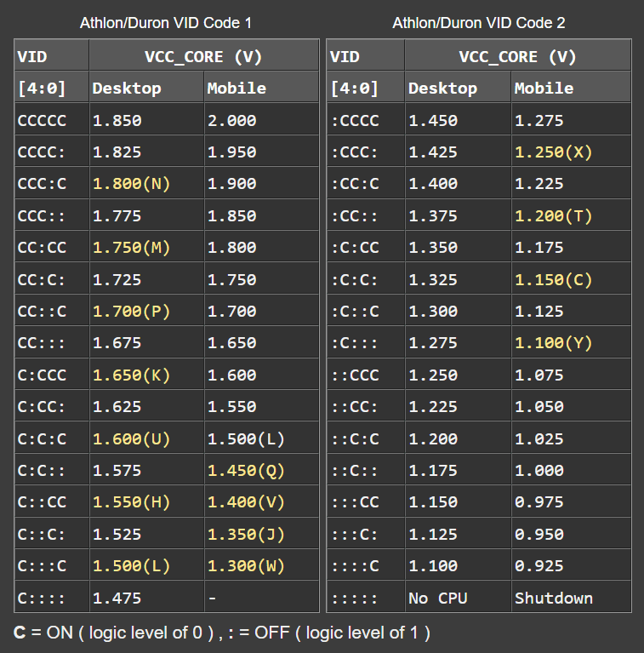Select the CCCC: VID code
Image resolution: width=644 pixels, height=653 pixels.
(x=52, y=152)
